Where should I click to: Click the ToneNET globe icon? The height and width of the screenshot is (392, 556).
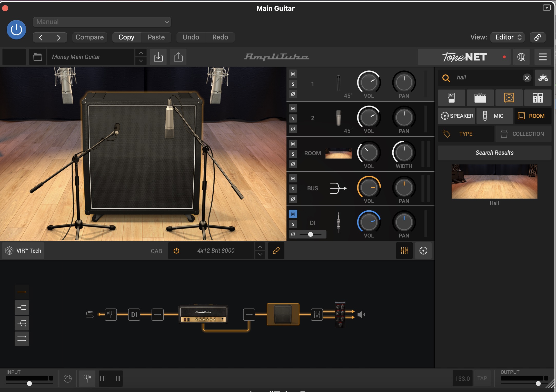(x=521, y=57)
